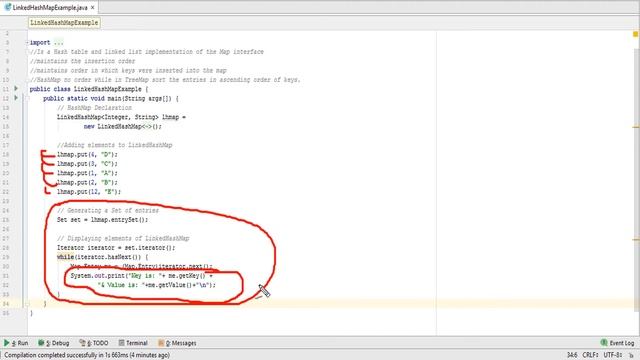Click the public static void main line
Image resolution: width=640 pixels, height=360 pixels.
coord(111,98)
